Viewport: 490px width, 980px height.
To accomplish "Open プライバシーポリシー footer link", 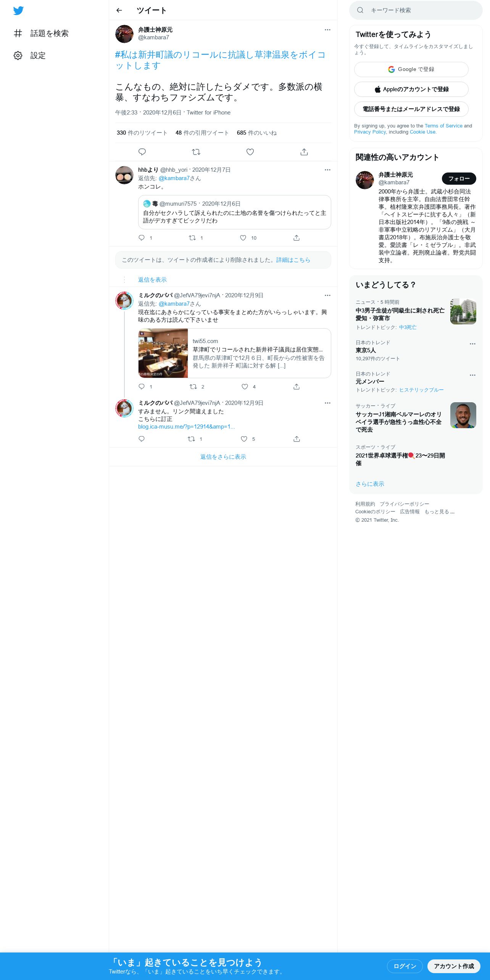I will coord(405,504).
